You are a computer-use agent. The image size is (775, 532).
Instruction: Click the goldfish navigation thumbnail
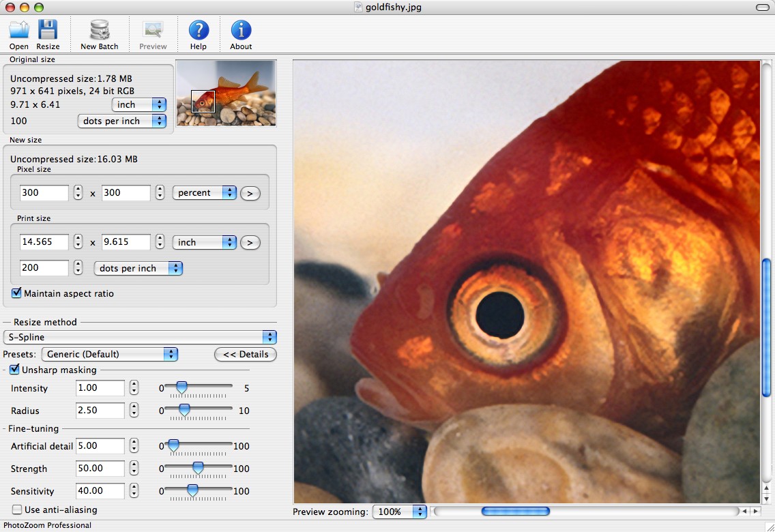pos(226,93)
